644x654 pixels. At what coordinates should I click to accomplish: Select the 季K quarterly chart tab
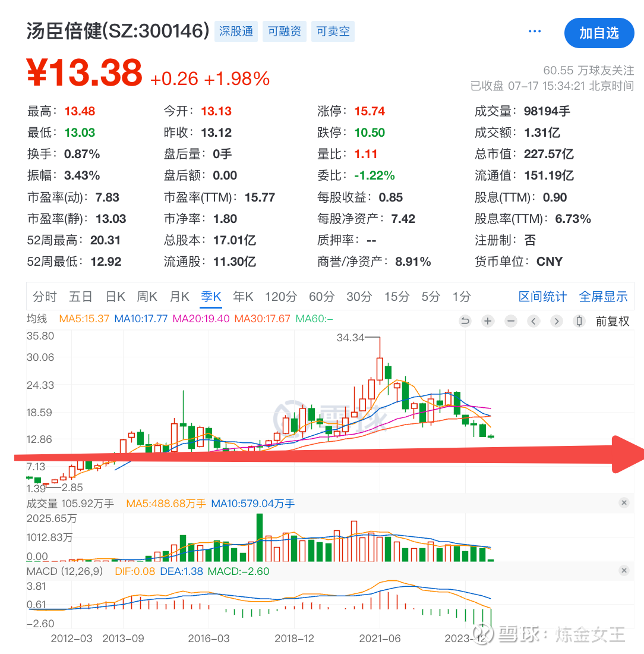(211, 297)
